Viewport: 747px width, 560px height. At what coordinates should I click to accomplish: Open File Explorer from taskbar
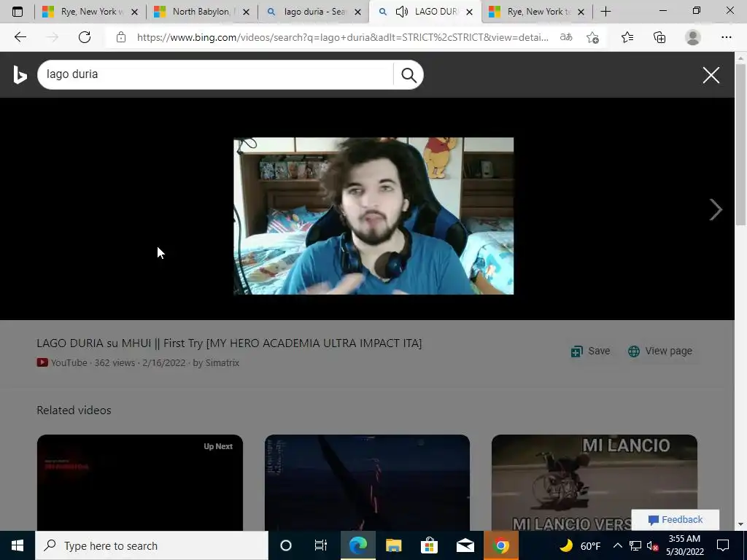pos(393,545)
